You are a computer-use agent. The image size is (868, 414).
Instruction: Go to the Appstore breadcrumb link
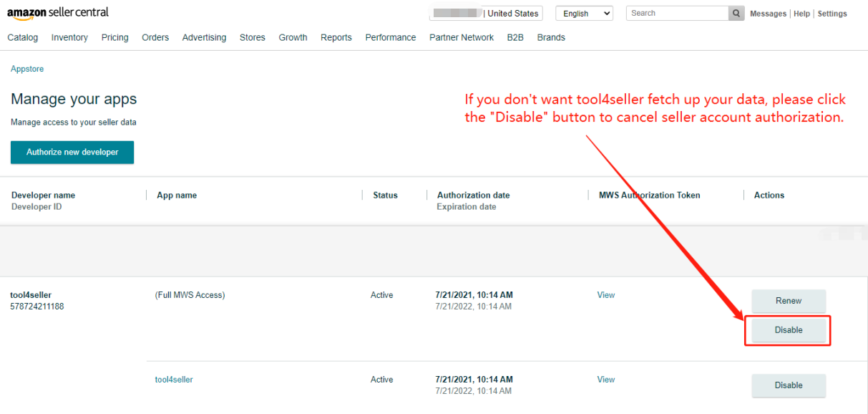coord(27,69)
